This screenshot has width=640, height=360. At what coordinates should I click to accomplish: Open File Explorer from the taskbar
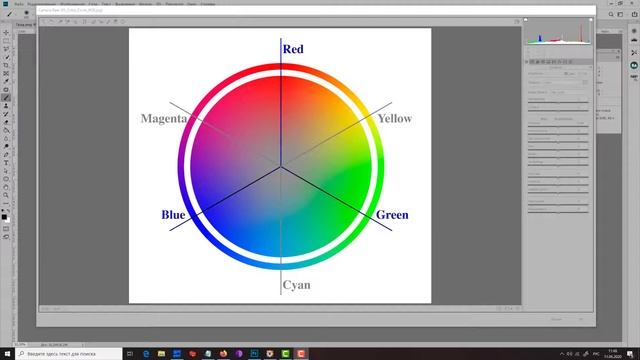162,354
